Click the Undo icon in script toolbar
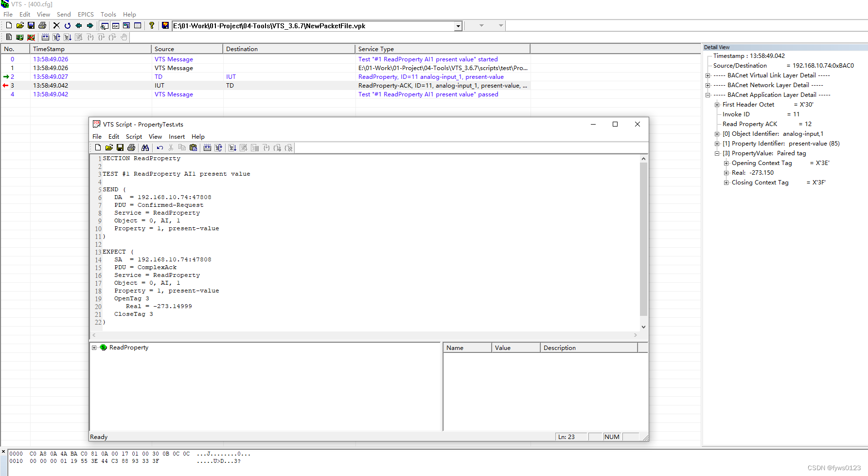Screen dimensions: 868x476 pyautogui.click(x=159, y=147)
